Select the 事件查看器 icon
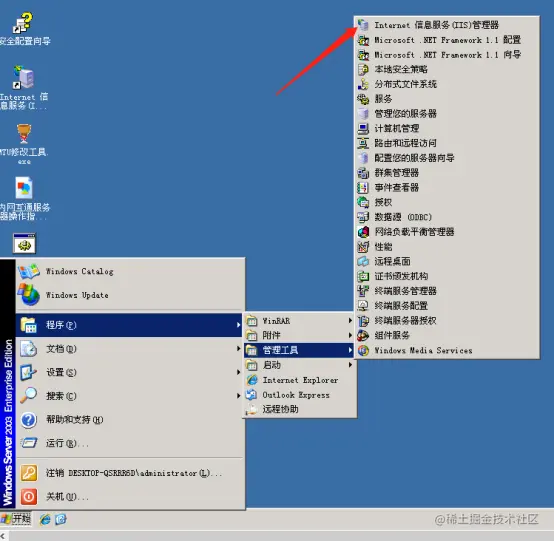The height and width of the screenshot is (541, 554). [363, 187]
